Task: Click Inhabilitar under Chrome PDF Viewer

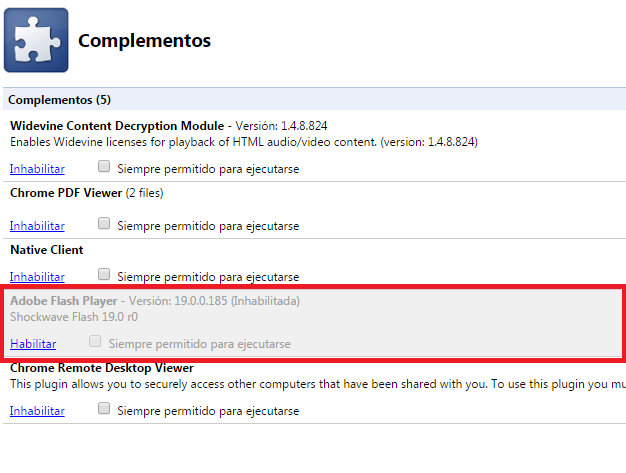Action: [x=37, y=226]
